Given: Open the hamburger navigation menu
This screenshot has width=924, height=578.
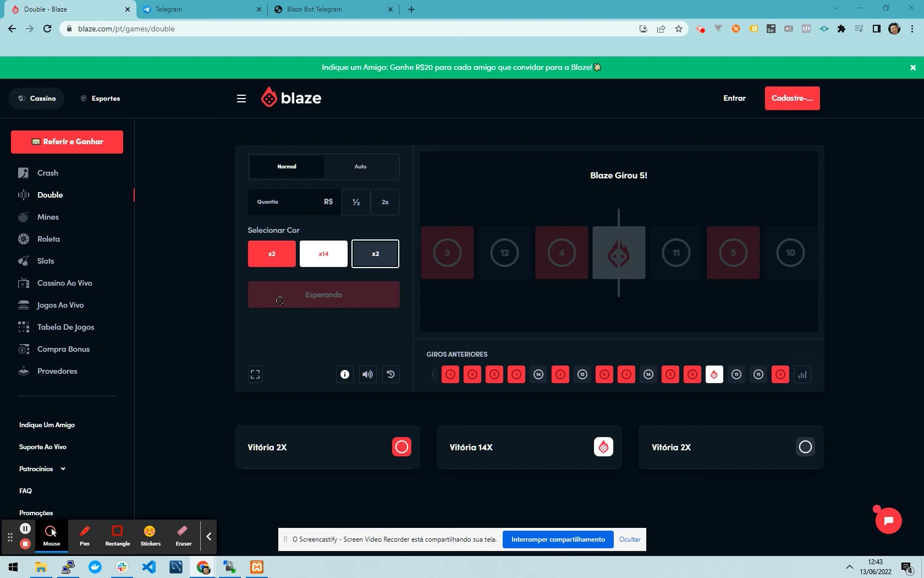Looking at the screenshot, I should pyautogui.click(x=241, y=99).
